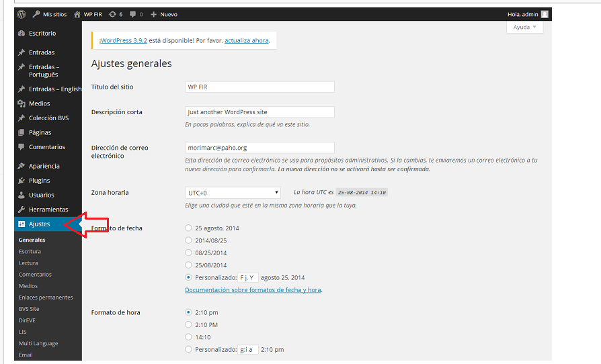Image resolution: width=601 pixels, height=364 pixels.
Task: Click the Comentarios bubble icon in sidebar
Action: click(22, 147)
